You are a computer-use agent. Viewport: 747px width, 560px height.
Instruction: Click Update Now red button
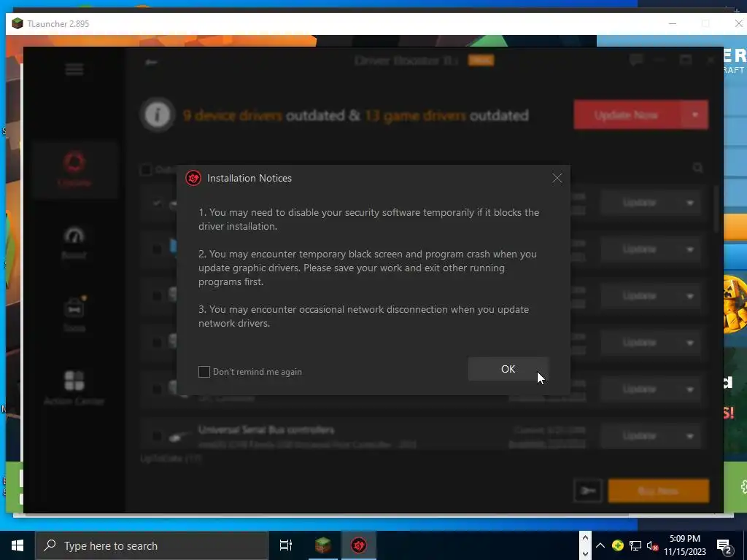(x=627, y=114)
